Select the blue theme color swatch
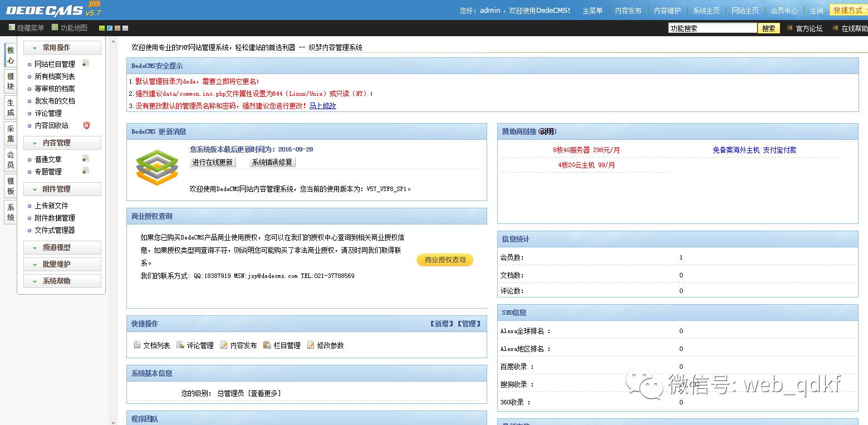Image resolution: width=868 pixels, height=425 pixels. (x=110, y=28)
